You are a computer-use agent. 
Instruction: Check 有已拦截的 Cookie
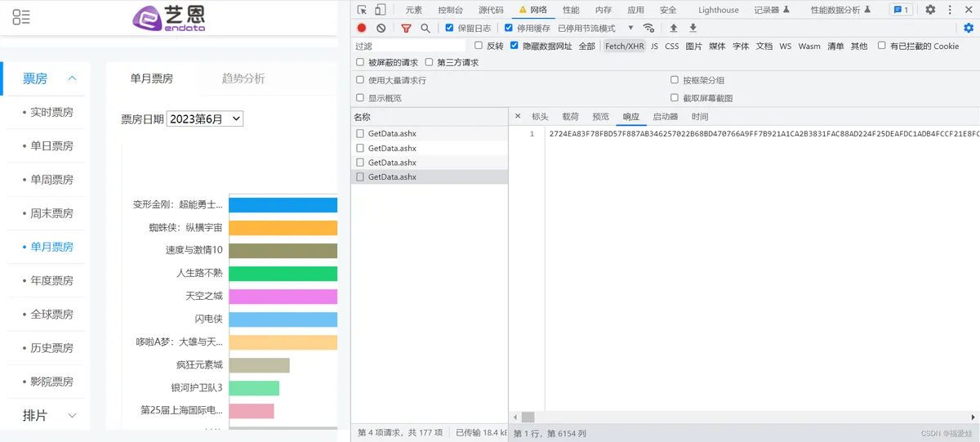881,46
